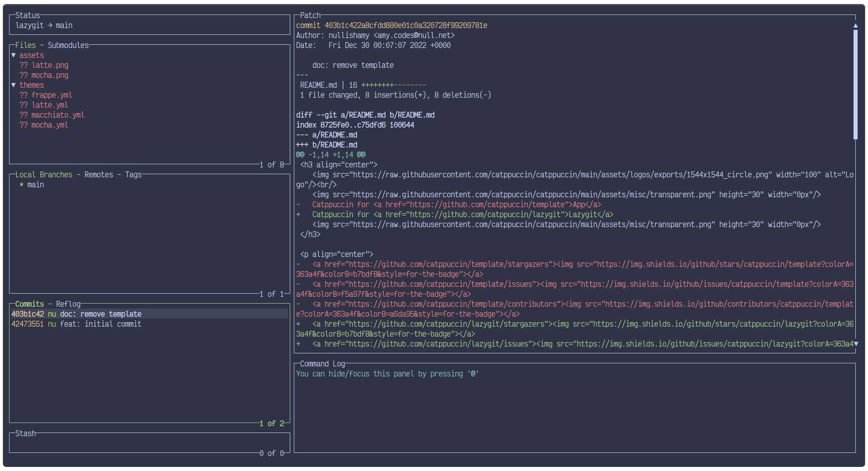Click the README.md | 16 diffstat line
Viewport: 868px width, 471px height.
coord(363,85)
